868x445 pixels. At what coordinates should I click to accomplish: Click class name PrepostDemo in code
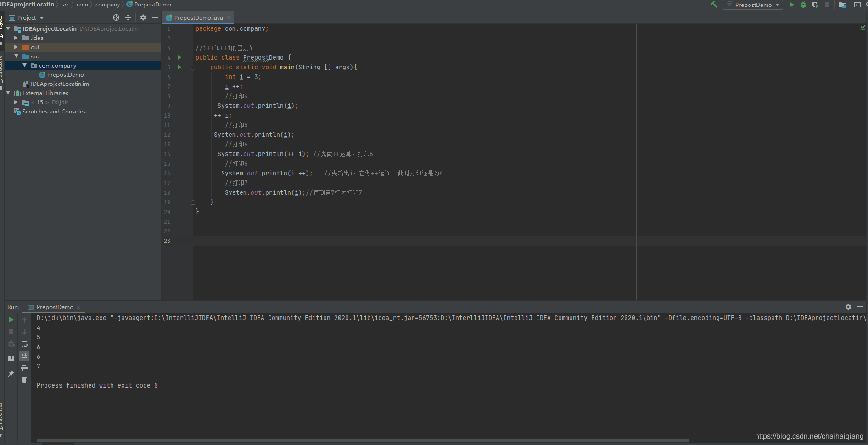click(x=263, y=57)
